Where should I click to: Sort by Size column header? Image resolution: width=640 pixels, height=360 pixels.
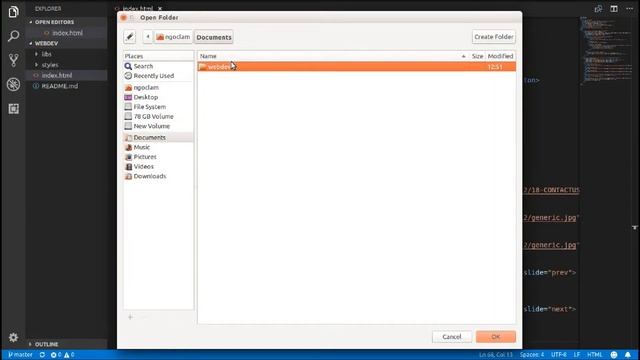click(x=477, y=56)
